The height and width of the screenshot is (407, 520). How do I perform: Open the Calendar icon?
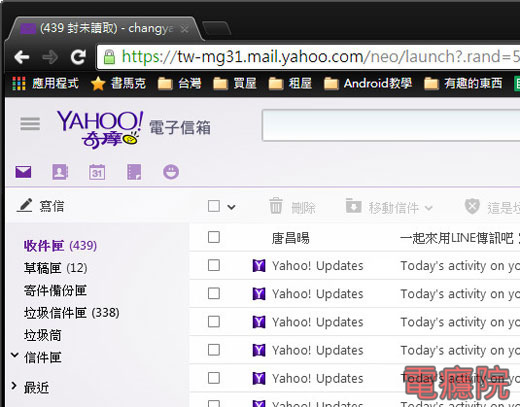97,172
